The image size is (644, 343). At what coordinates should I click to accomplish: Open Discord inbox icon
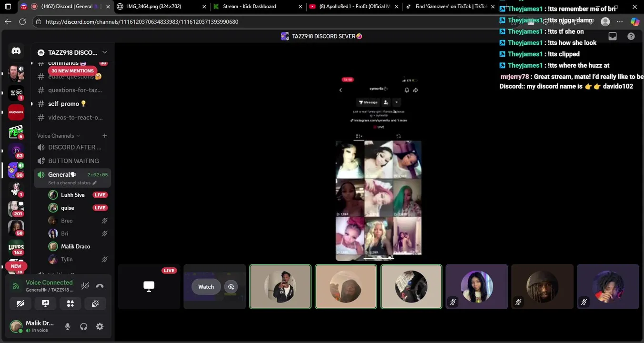tap(613, 36)
